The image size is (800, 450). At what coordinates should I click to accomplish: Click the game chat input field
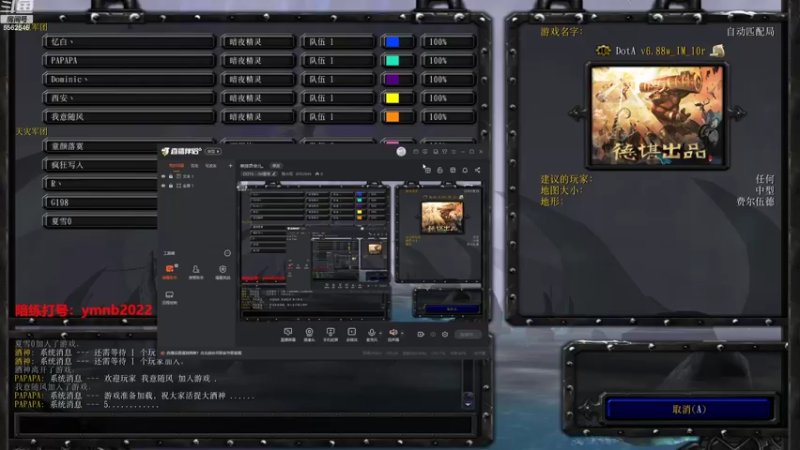pyautogui.click(x=245, y=424)
